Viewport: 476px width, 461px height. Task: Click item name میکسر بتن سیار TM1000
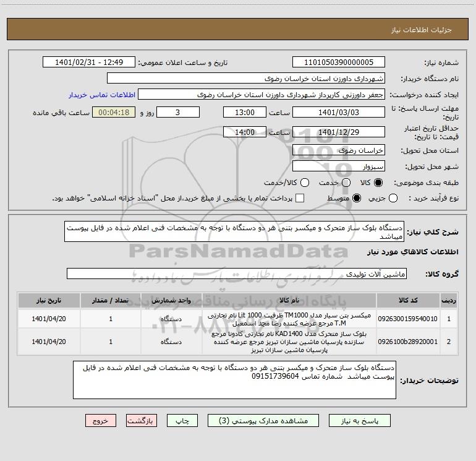pyautogui.click(x=289, y=319)
